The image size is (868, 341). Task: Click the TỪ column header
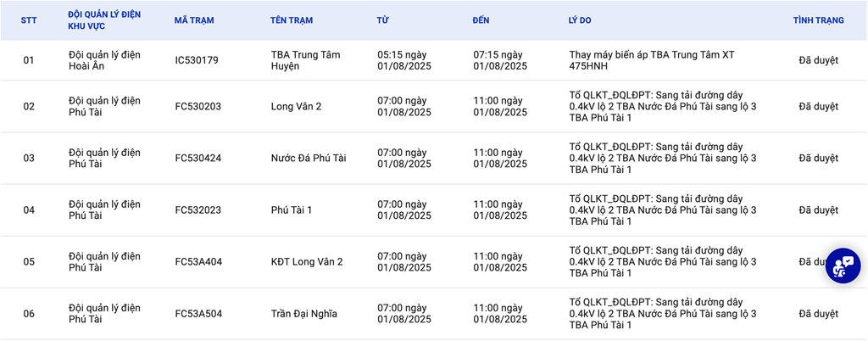click(383, 20)
